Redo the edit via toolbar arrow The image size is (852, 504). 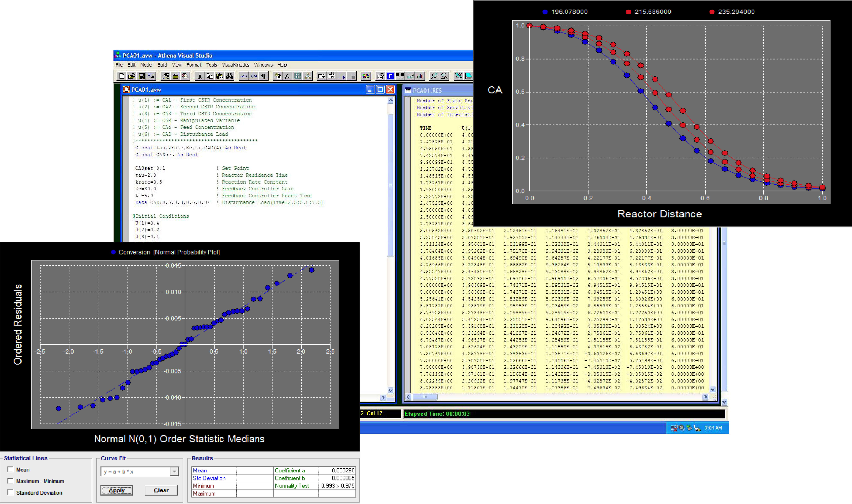coord(254,76)
